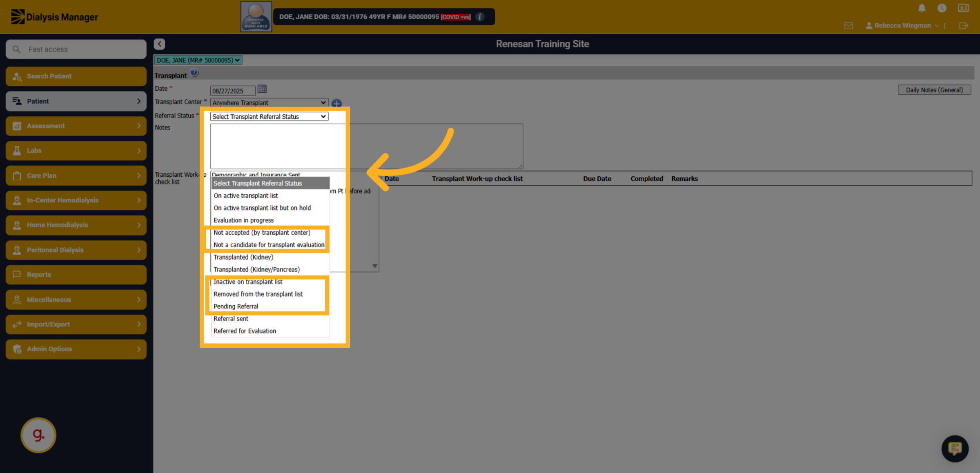Viewport: 980px width, 473px height.
Task: Select Referred for Evaluation option
Action: [270, 331]
